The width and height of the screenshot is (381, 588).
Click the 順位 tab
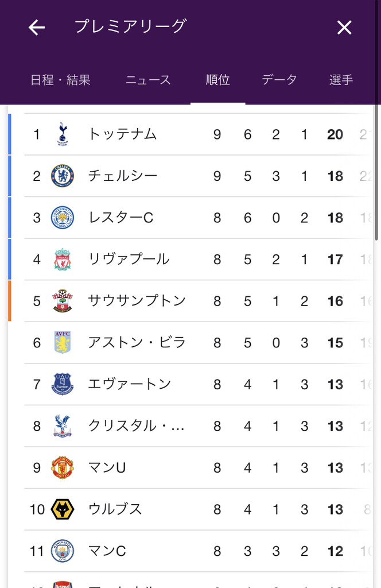coord(218,80)
